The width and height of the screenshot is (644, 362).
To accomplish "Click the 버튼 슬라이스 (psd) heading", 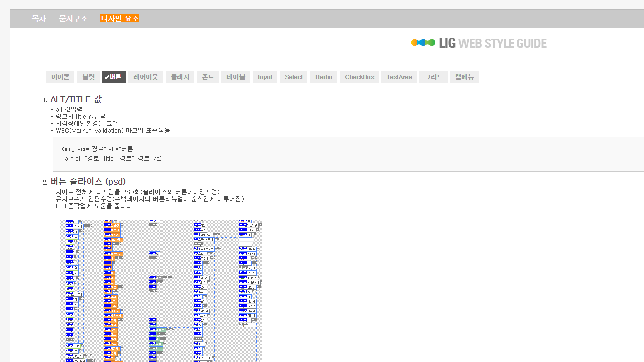I will coord(88,182).
